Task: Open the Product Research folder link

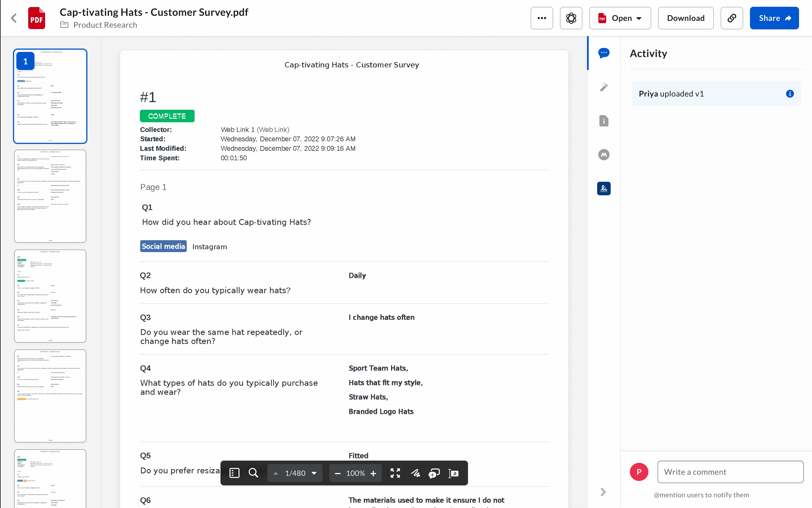Action: [x=105, y=25]
